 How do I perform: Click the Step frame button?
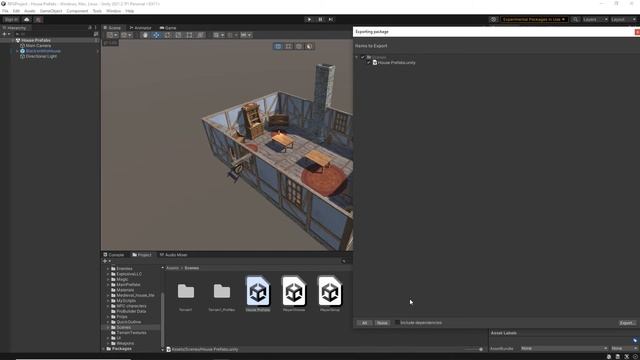[331, 19]
